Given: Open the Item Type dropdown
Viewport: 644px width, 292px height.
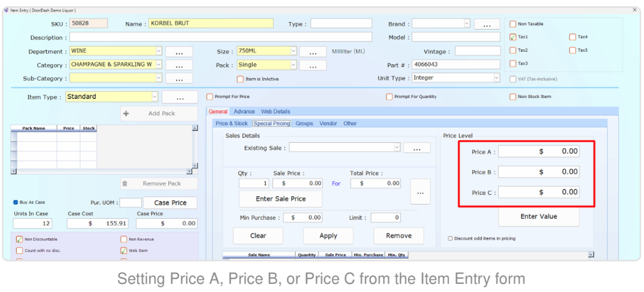Looking at the screenshot, I should (x=154, y=97).
